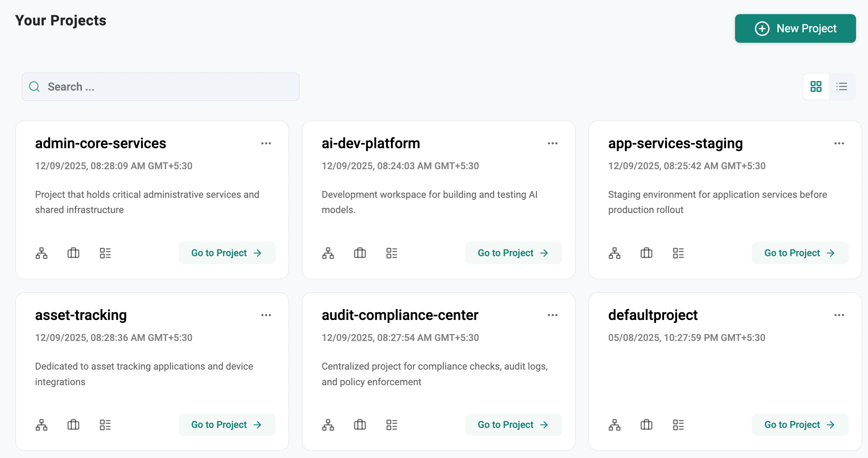Viewport: 868px width, 458px height.
Task: Go to Project for asset-tracking
Action: [226, 425]
